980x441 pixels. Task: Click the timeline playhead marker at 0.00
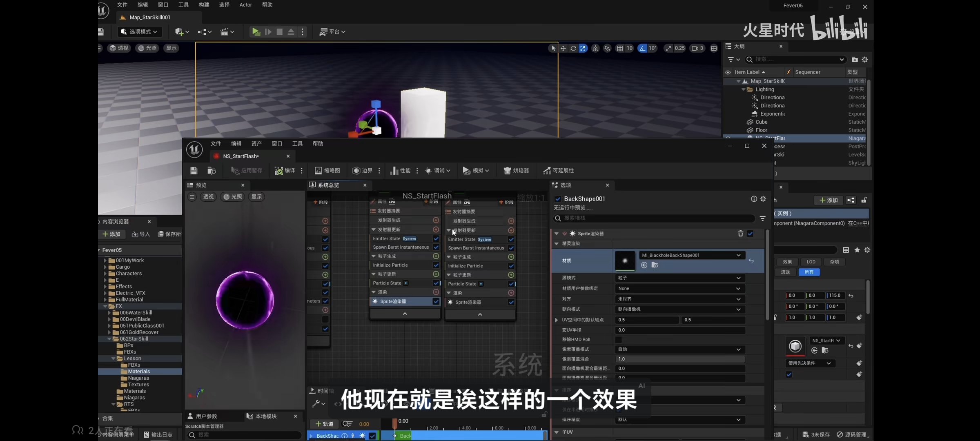click(394, 423)
